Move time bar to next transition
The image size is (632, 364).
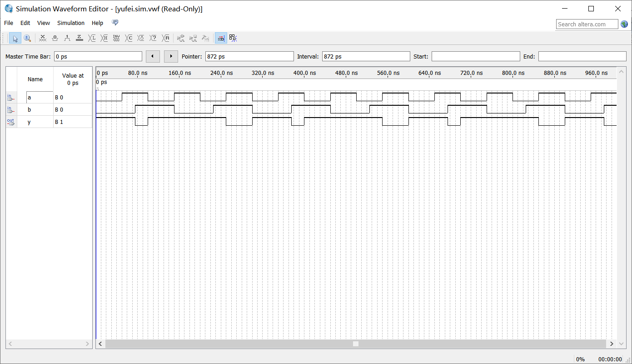171,56
